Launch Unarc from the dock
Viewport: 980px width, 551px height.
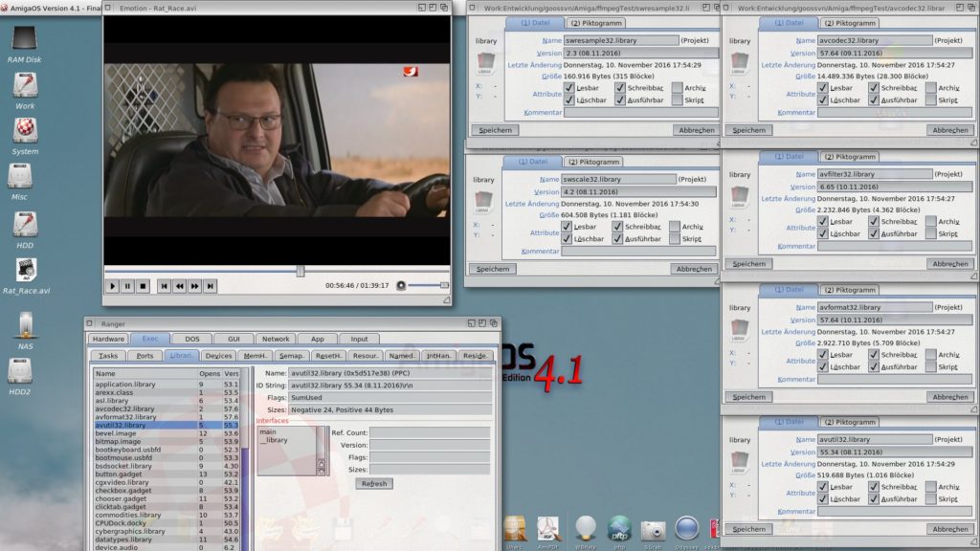click(x=515, y=528)
